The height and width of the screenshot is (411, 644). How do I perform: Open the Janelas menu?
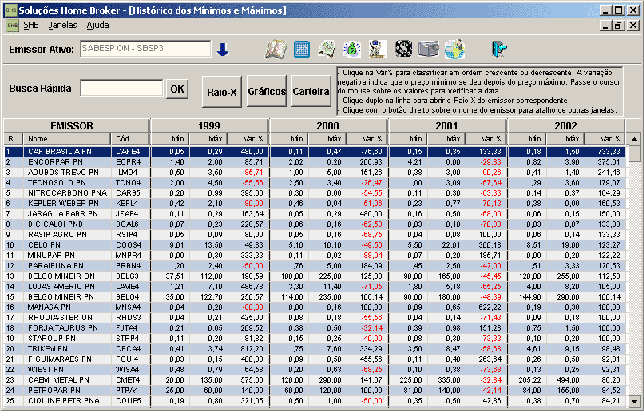click(x=62, y=25)
